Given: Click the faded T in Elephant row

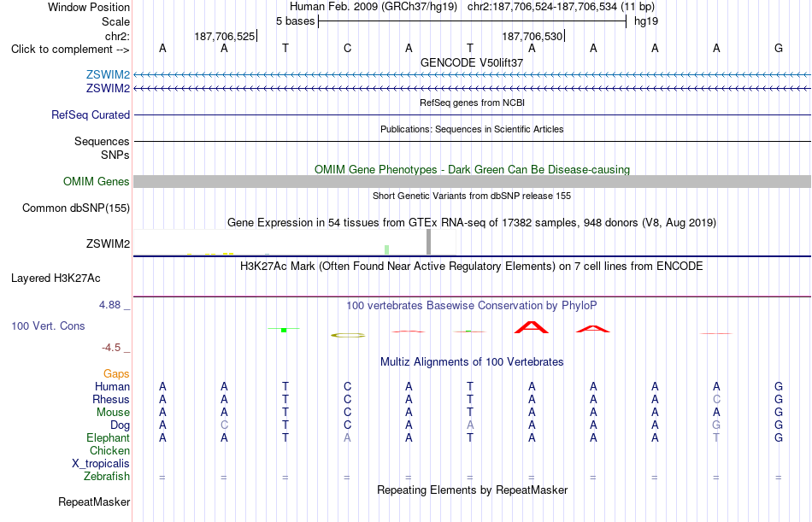Looking at the screenshot, I should point(716,438).
